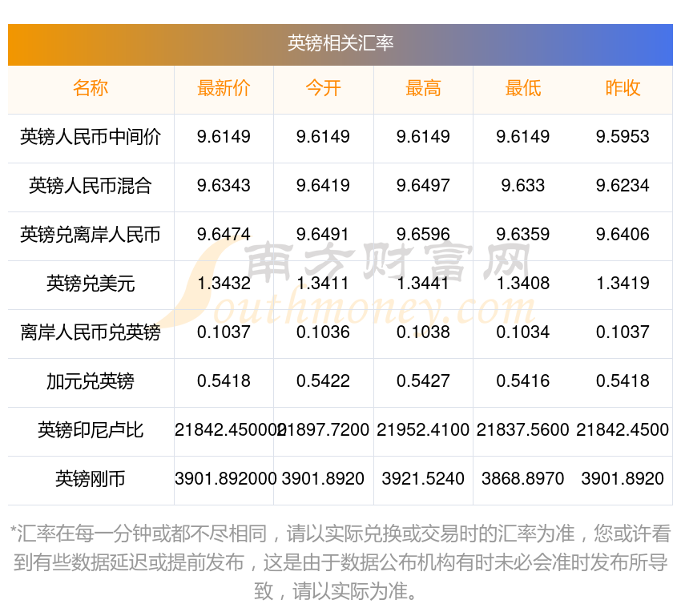Viewport: 681px width, 616px height.
Task: Select the 21952.4100 high value
Action: [423, 430]
